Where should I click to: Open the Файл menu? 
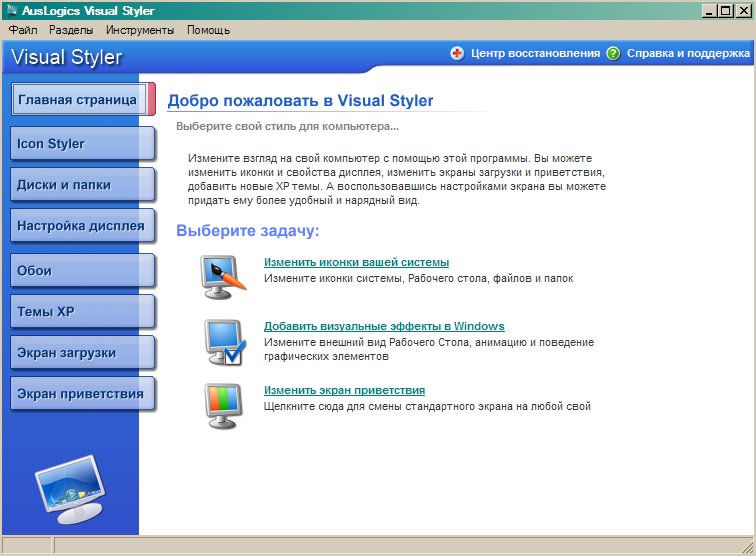pyautogui.click(x=23, y=30)
